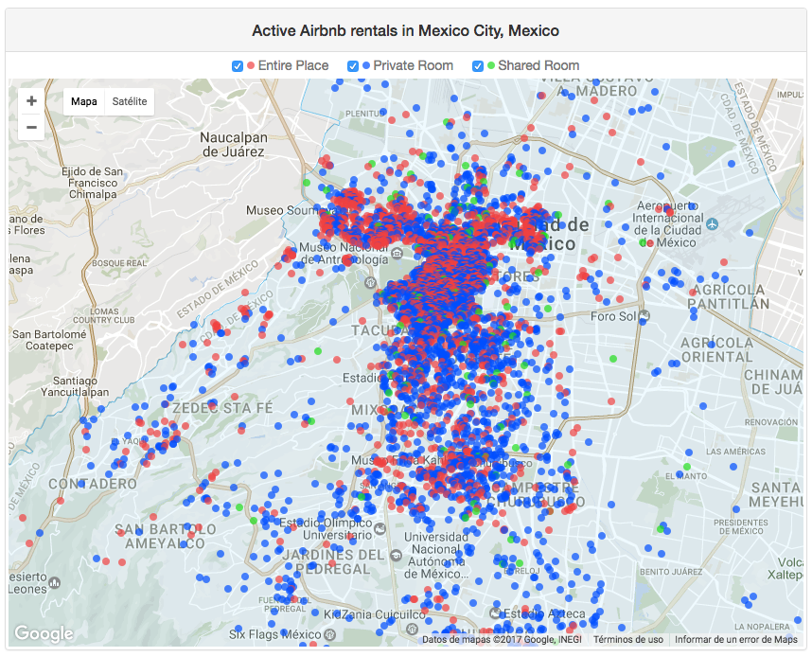Switch to Mapa view
The image size is (812, 657).
point(84,101)
